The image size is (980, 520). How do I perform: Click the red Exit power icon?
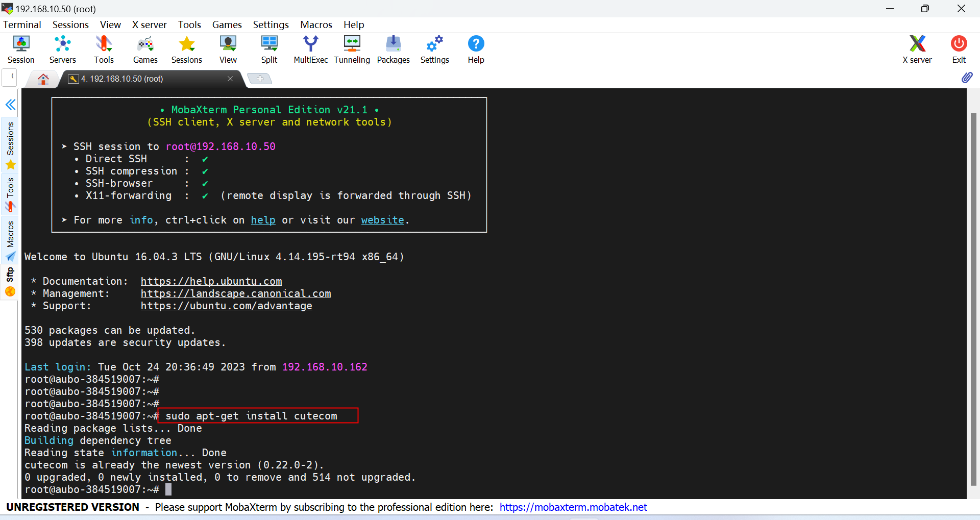pos(959,49)
